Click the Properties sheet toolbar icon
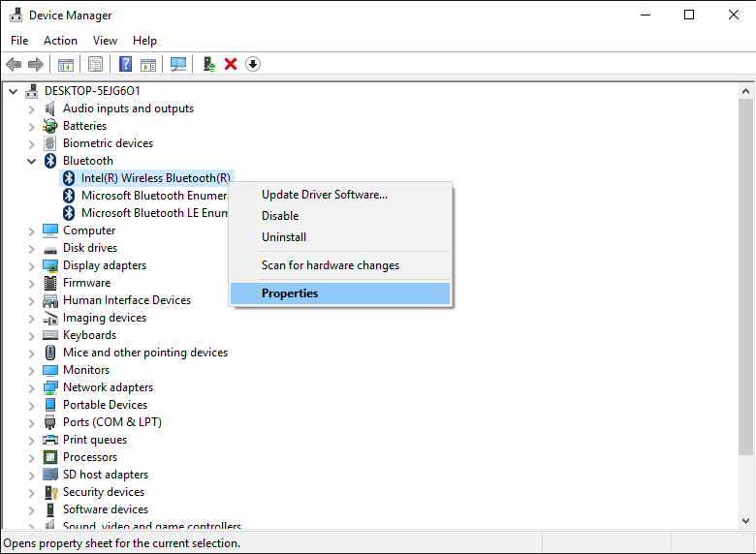Viewport: 756px width, 554px height. point(95,64)
